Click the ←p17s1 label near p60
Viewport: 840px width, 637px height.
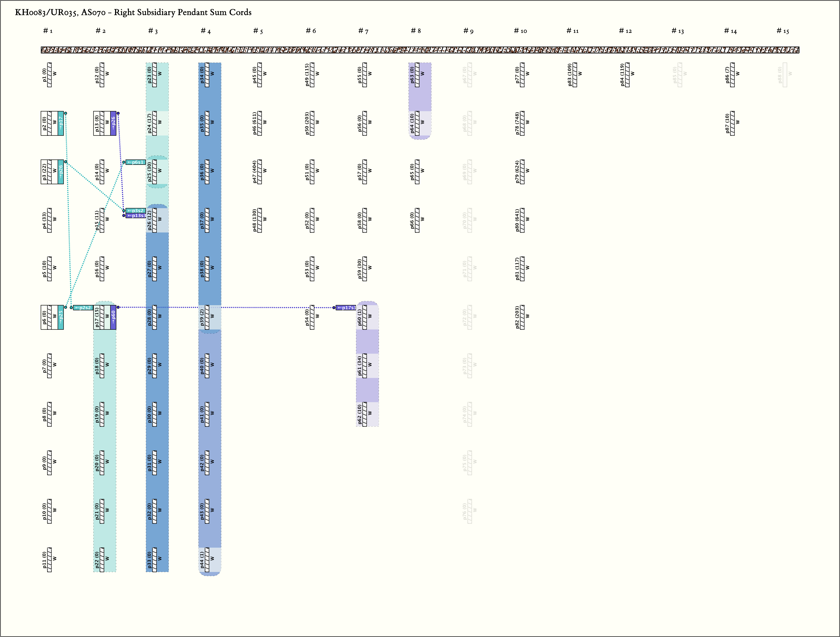coord(346,307)
